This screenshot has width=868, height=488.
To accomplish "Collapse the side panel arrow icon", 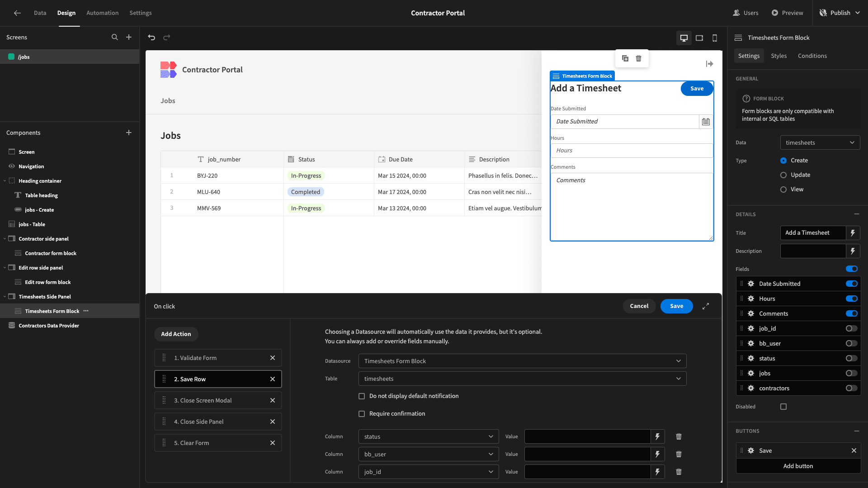I will 709,64.
